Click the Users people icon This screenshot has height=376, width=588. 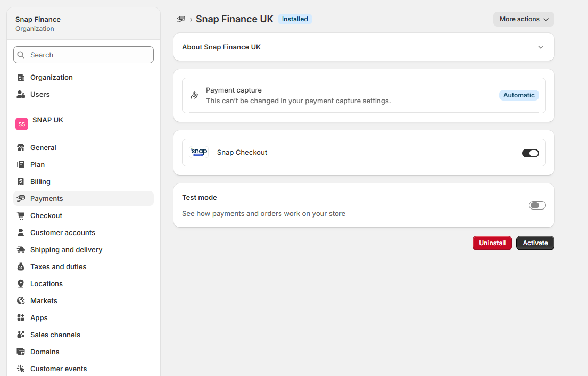pyautogui.click(x=21, y=95)
